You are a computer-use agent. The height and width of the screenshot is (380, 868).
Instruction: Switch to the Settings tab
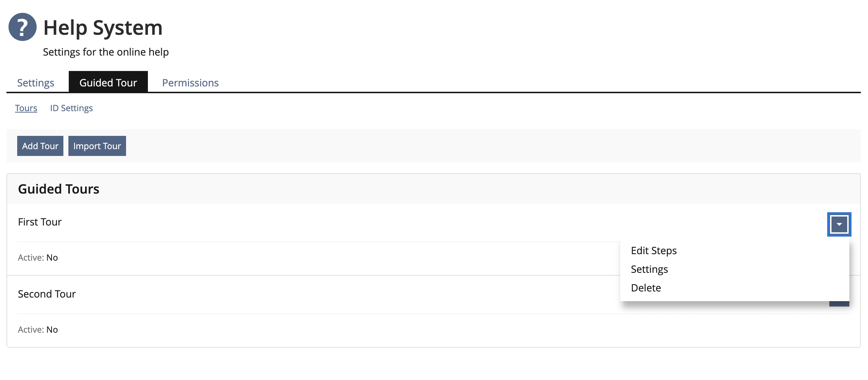pyautogui.click(x=36, y=83)
